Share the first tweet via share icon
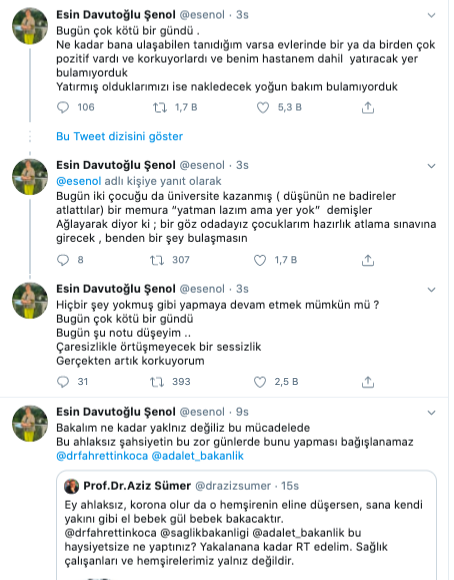454x580 pixels. 368,108
